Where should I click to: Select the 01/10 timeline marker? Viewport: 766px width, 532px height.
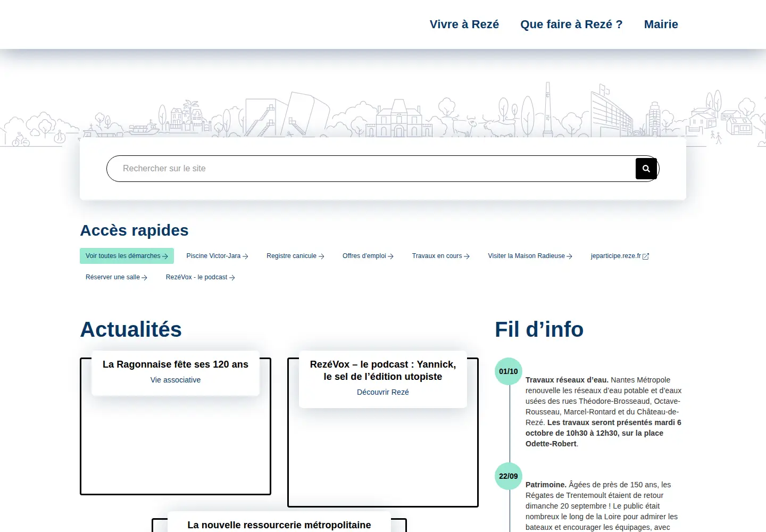click(509, 371)
